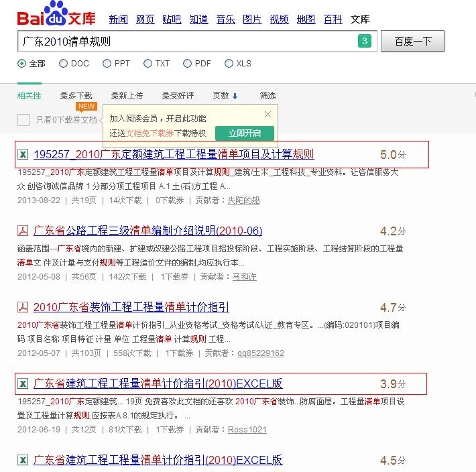
Task: Open contributor qq85229162 profile link
Action: click(x=261, y=353)
